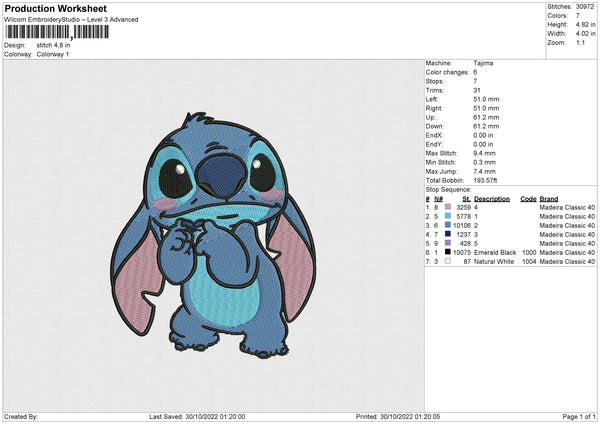This screenshot has width=600, height=424.
Task: Click the Stitch design barcode
Action: coord(57,32)
